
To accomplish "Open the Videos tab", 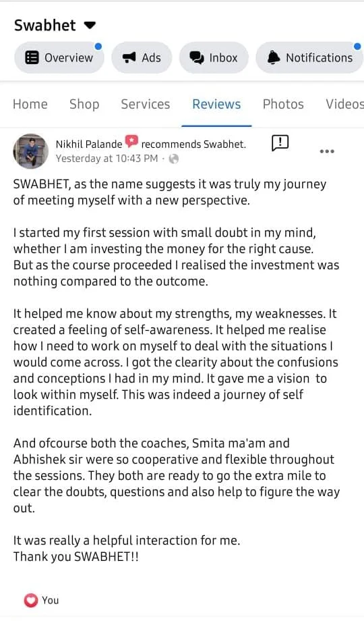I will pyautogui.click(x=344, y=104).
